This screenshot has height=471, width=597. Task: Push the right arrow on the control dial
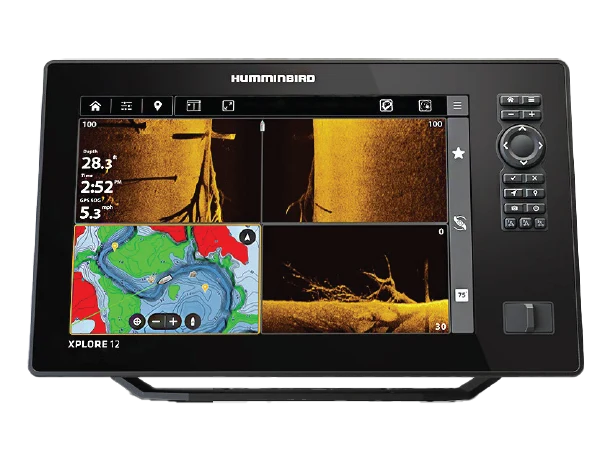click(x=540, y=145)
